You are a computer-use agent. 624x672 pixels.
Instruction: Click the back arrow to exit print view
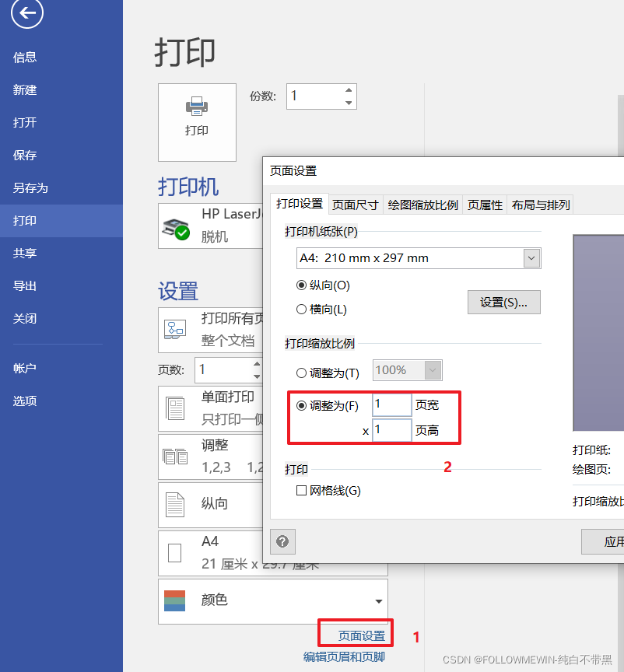[x=26, y=14]
